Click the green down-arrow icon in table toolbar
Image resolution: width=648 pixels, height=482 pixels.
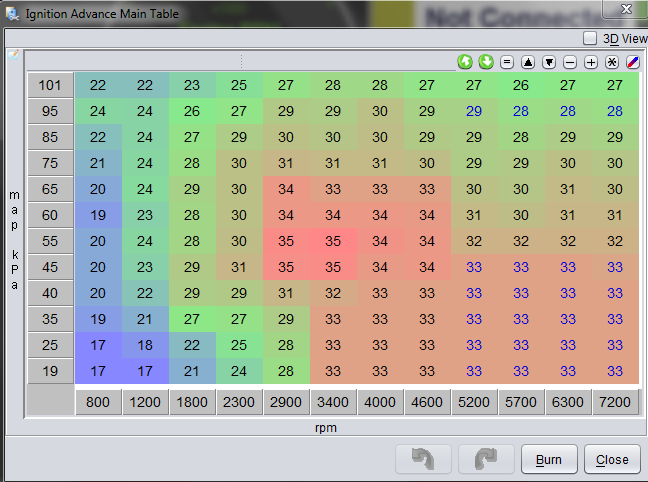tap(486, 62)
